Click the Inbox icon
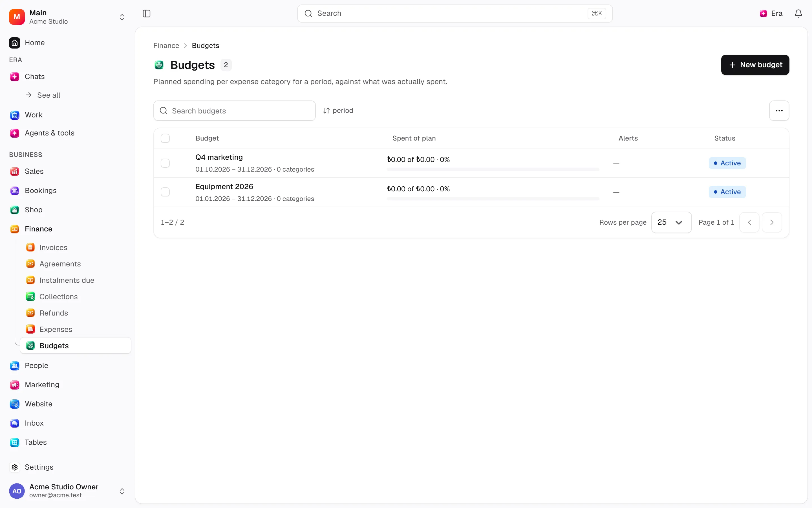Image resolution: width=812 pixels, height=508 pixels. pyautogui.click(x=14, y=423)
